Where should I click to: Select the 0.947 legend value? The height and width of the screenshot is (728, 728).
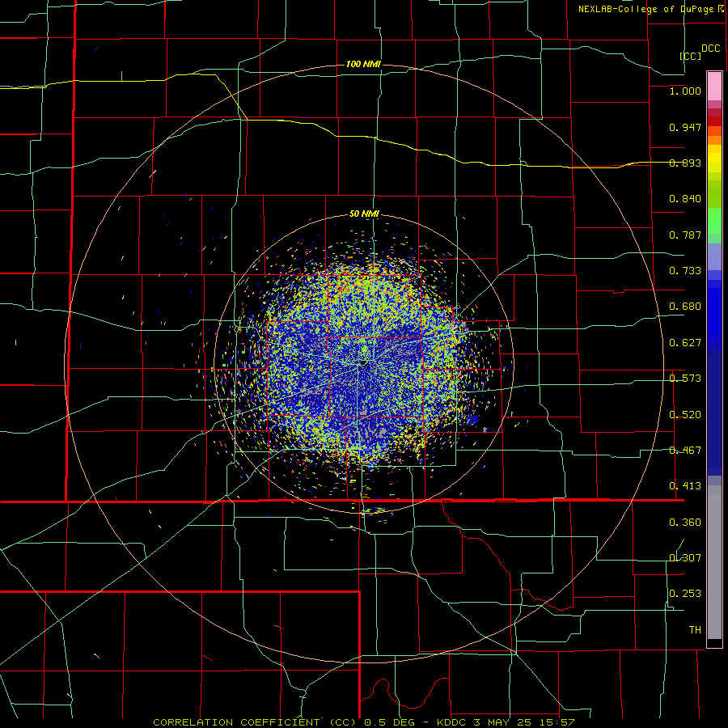point(685,127)
